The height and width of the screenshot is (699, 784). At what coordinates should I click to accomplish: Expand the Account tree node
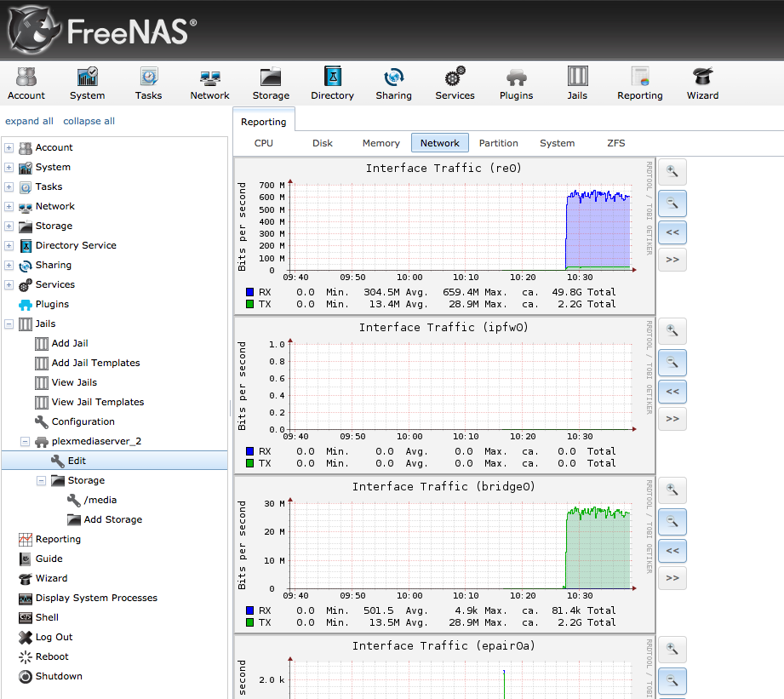coord(9,148)
